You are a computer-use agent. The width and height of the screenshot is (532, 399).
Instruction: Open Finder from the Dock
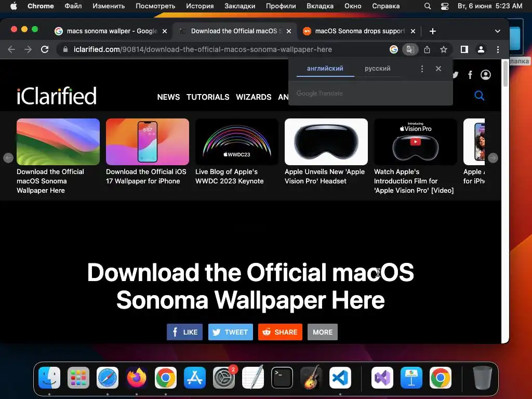49,378
